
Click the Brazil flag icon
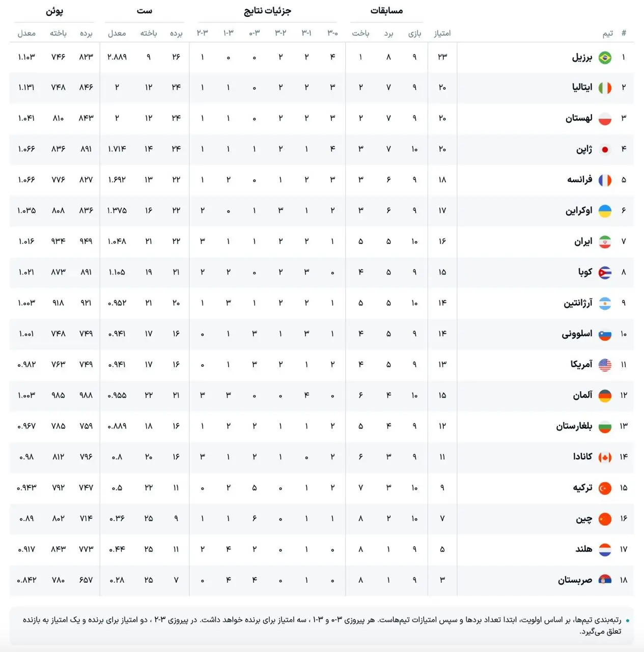coord(605,58)
